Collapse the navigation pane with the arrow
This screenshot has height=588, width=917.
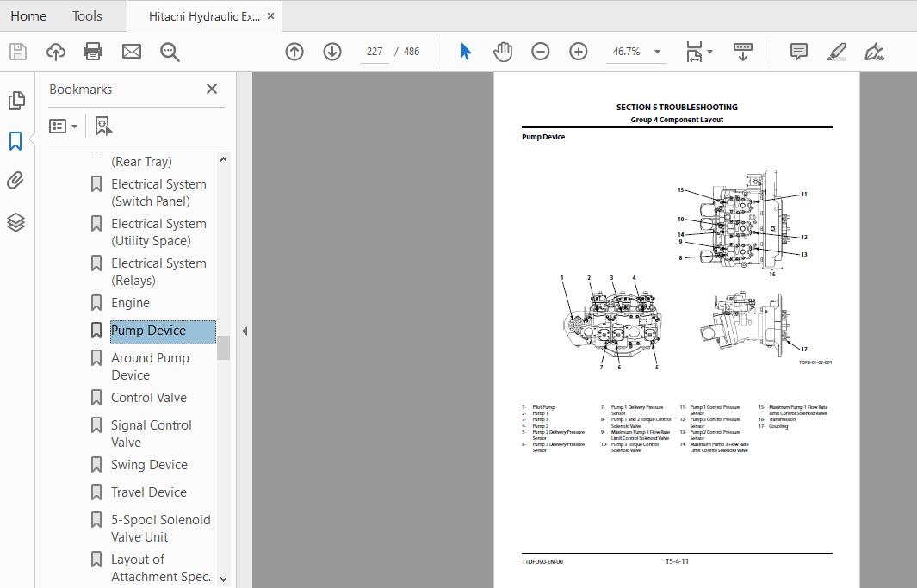(x=245, y=331)
